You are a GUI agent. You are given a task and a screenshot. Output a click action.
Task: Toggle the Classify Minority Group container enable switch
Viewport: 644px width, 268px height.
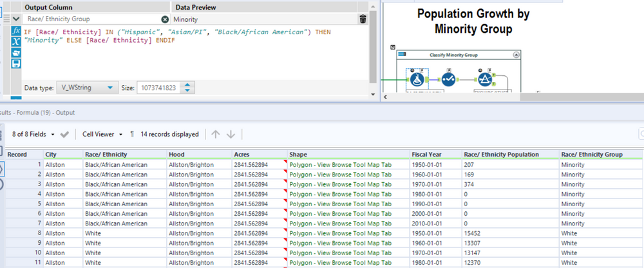(x=402, y=55)
